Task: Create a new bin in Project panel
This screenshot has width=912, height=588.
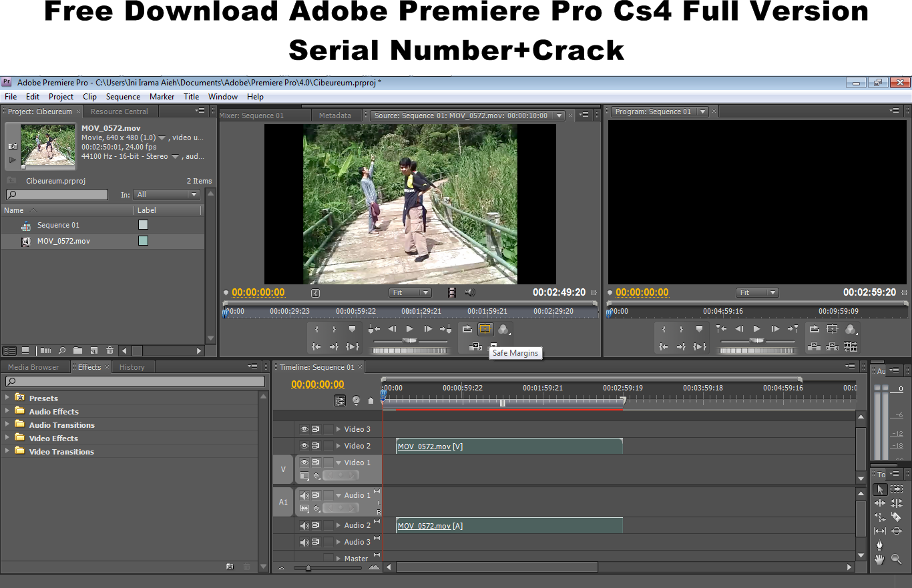Action: tap(77, 350)
